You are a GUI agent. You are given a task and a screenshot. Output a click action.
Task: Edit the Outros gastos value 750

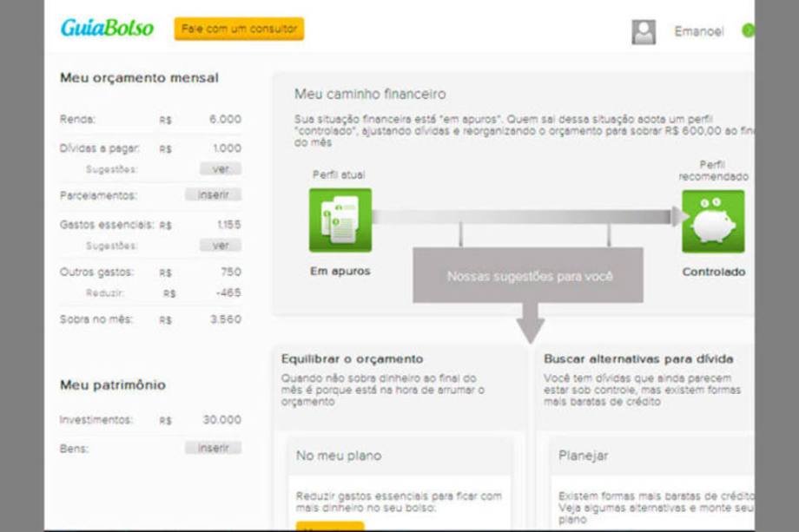[x=231, y=272]
